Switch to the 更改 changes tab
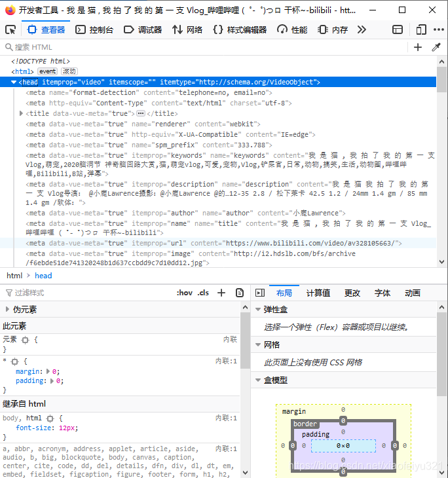 click(x=352, y=293)
